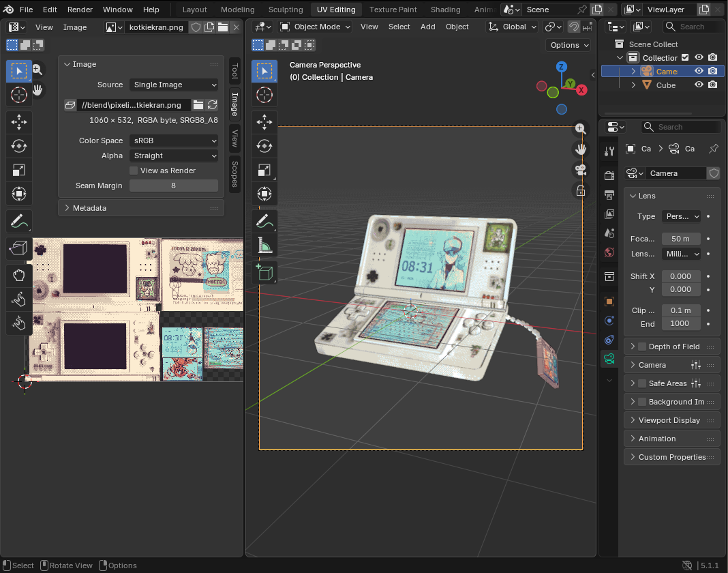Select the Relax tool in UV editor
The image size is (728, 573).
tap(19, 299)
